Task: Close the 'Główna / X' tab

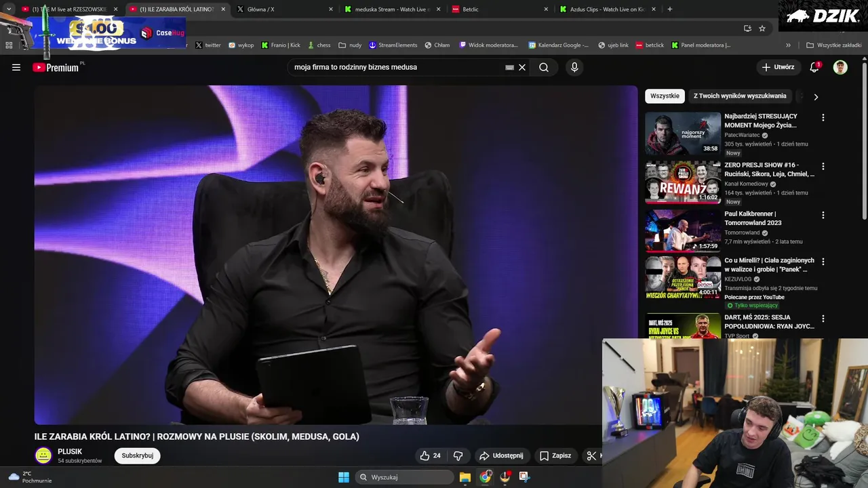Action: point(331,9)
